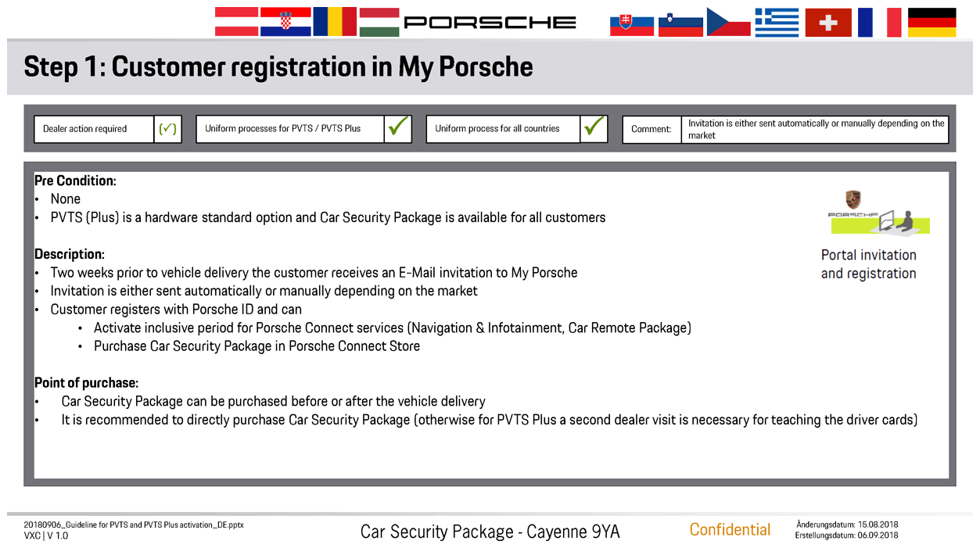The width and height of the screenshot is (980, 548).
Task: Click the Confidential label in the footer
Action: click(730, 530)
